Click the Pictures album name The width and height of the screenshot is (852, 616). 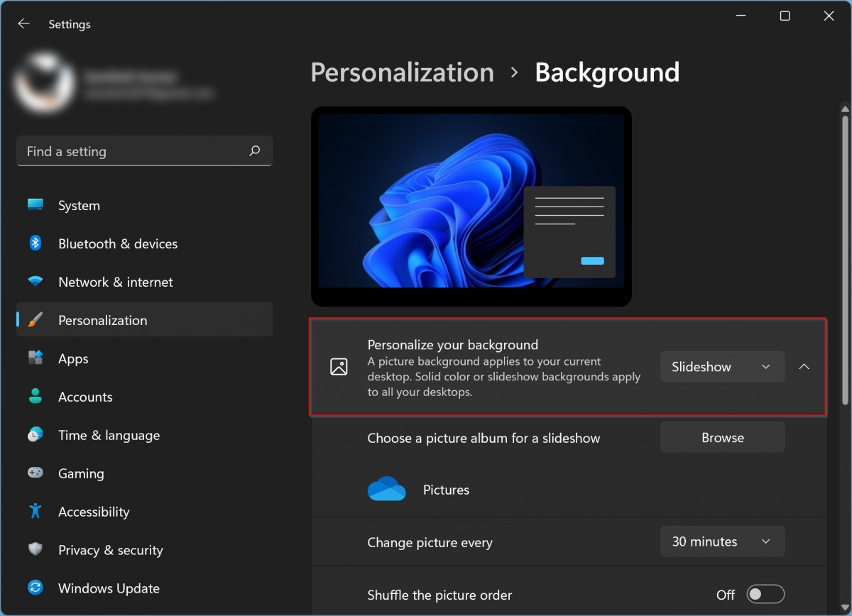446,490
